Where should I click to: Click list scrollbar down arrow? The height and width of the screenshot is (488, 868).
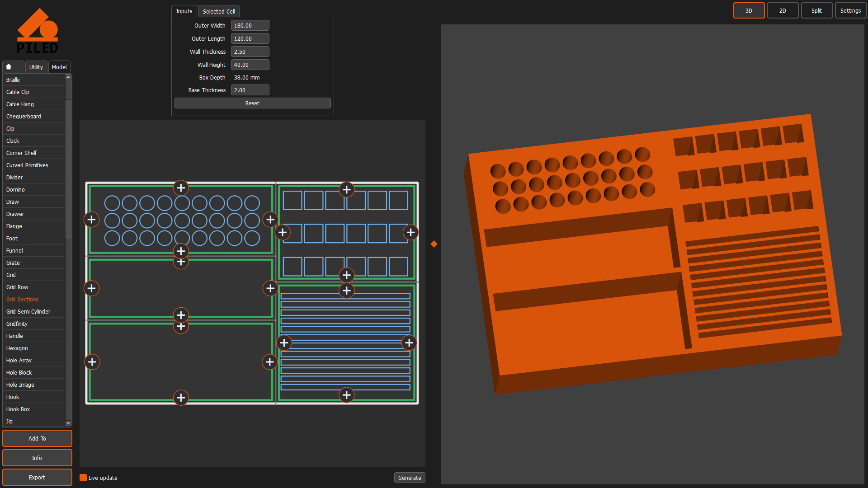coord(68,423)
